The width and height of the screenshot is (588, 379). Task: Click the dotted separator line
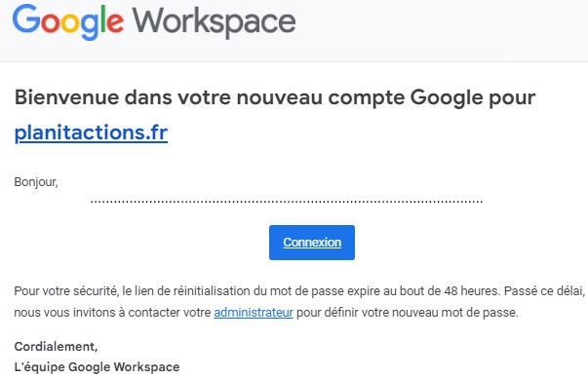(x=287, y=202)
